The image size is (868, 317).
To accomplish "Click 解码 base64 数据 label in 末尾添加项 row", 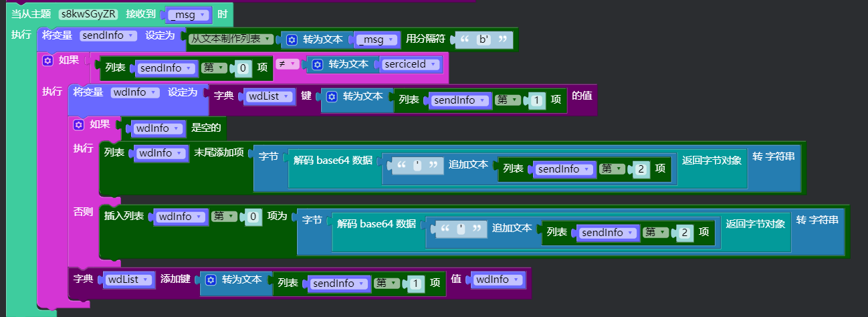I will click(x=333, y=160).
